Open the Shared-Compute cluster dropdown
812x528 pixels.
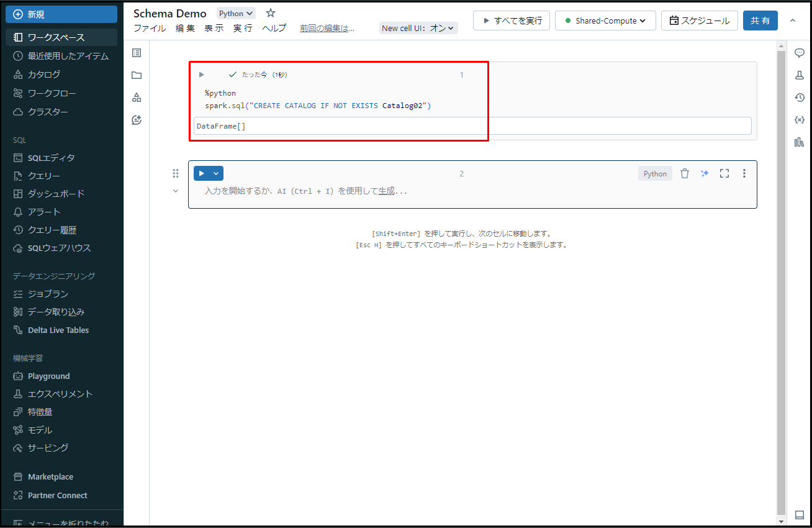coord(605,20)
